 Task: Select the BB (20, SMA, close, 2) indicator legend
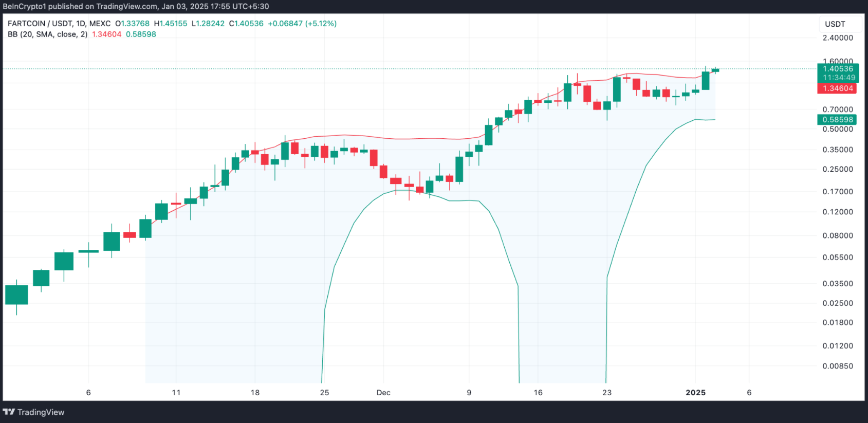click(48, 34)
